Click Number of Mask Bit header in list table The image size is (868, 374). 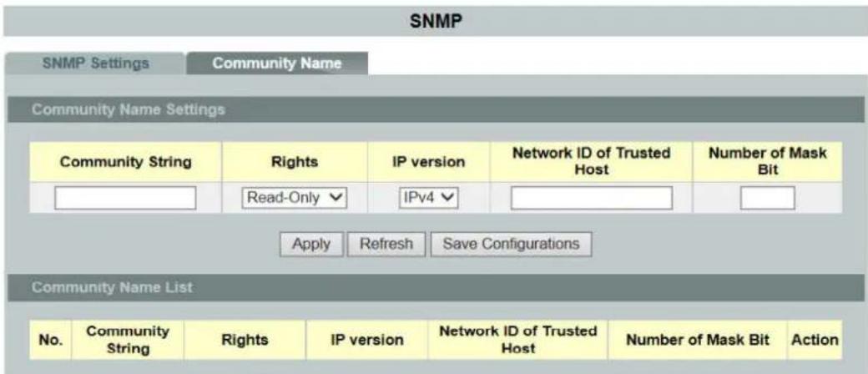(x=698, y=340)
